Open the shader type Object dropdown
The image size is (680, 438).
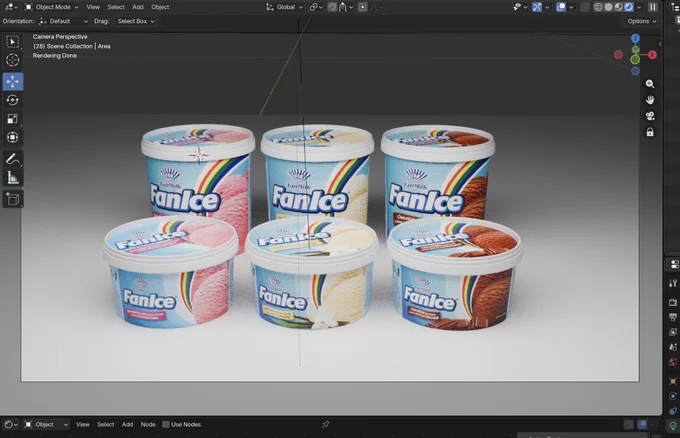point(46,425)
